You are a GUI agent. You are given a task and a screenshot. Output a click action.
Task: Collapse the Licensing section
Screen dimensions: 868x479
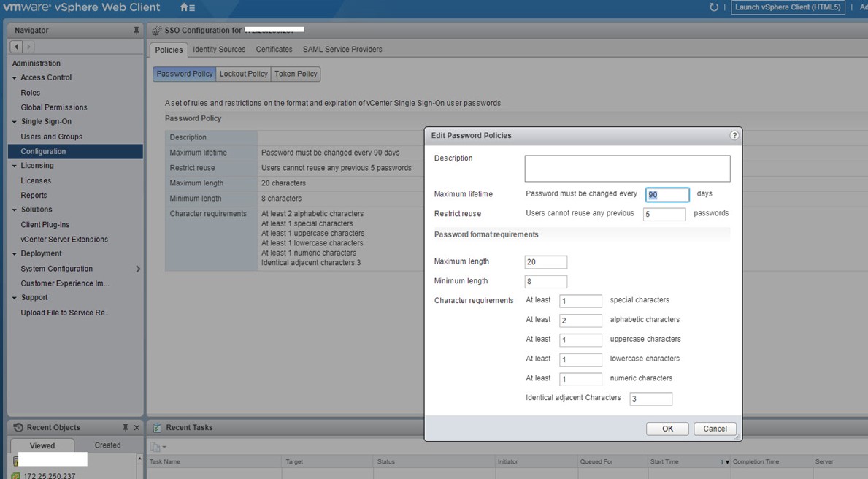click(x=15, y=166)
